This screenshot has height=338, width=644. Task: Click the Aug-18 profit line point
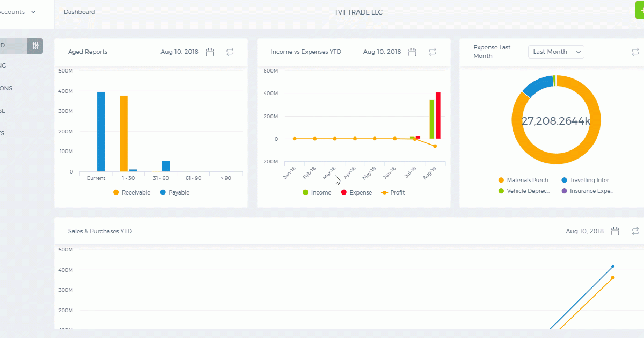click(x=435, y=146)
